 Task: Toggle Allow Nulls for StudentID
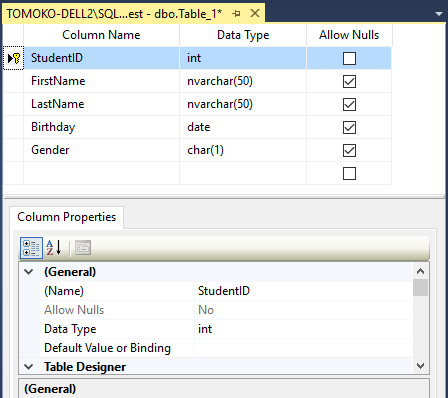pos(349,58)
